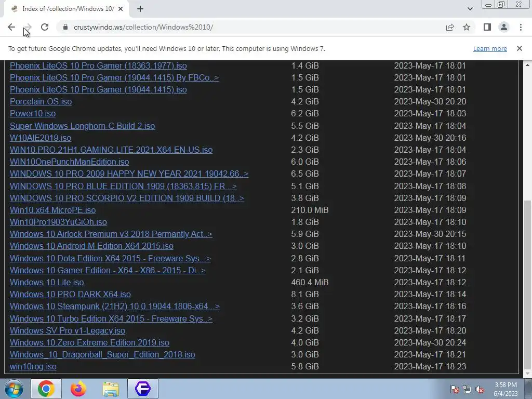
Task: Close the Index of /collection tab
Action: [121, 9]
